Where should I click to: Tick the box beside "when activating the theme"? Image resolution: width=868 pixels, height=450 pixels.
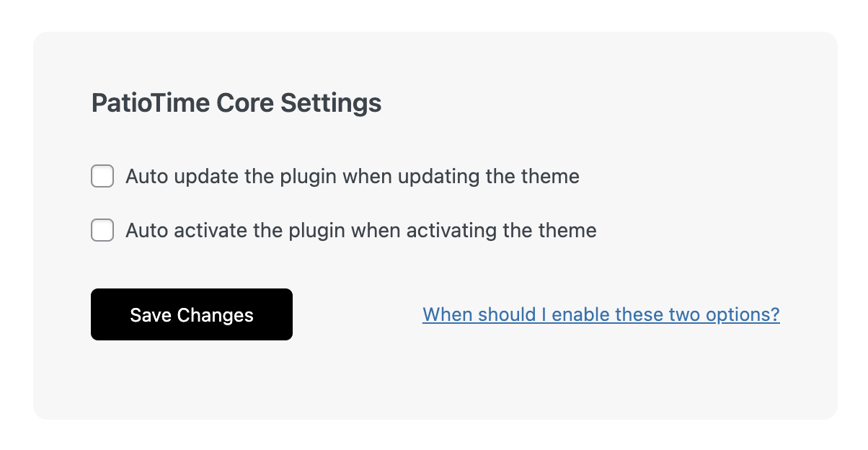[x=102, y=231]
